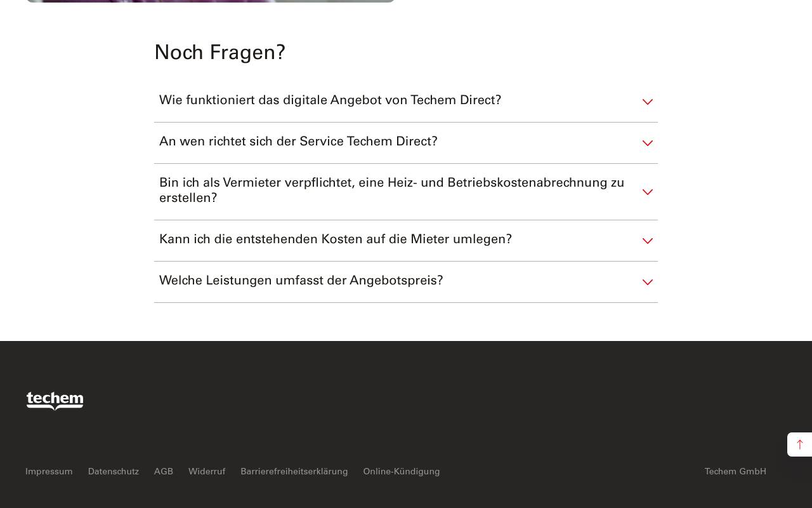The height and width of the screenshot is (508, 812).
Task: Open question 'Wie funktioniert das digitale Angebot von Techem Direct?'
Action: [406, 102]
